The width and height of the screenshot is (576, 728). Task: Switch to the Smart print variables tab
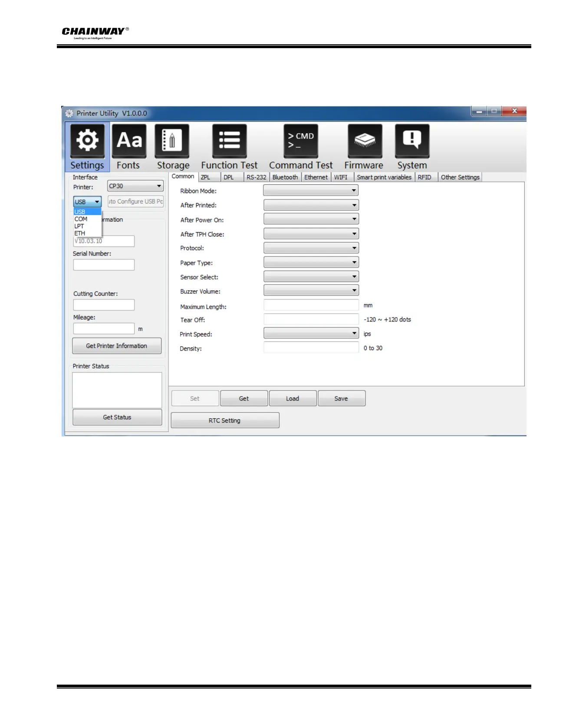pyautogui.click(x=384, y=177)
